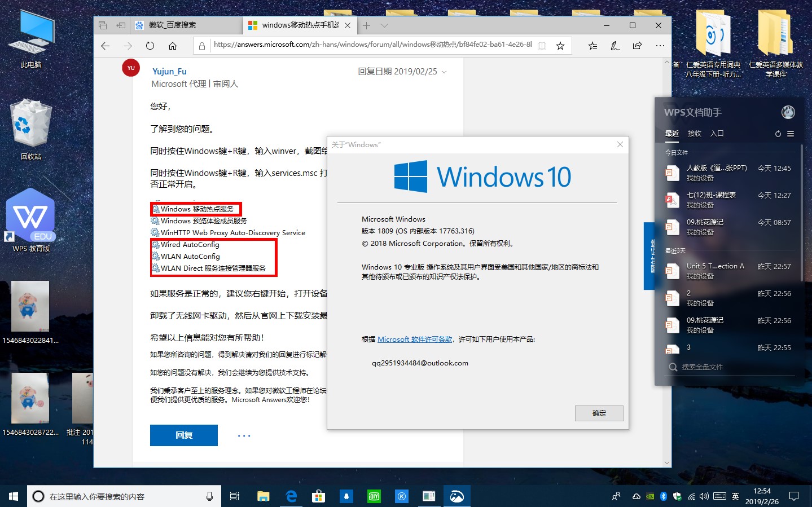Click Edge forward navigation arrow
Viewport: 812px width, 507px height.
(x=128, y=46)
